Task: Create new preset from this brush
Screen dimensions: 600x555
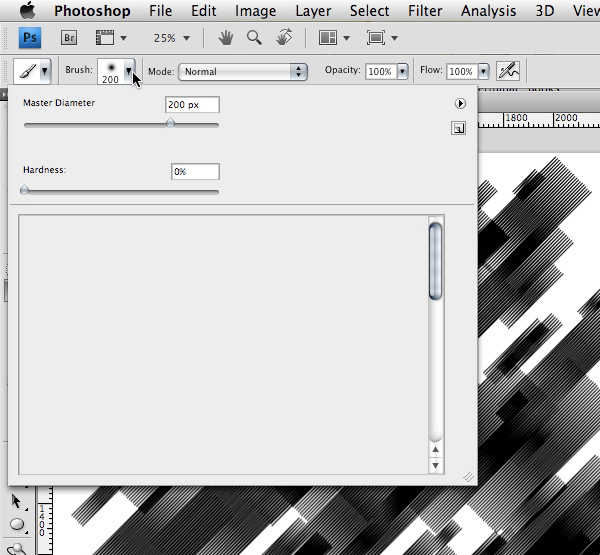Action: 458,128
